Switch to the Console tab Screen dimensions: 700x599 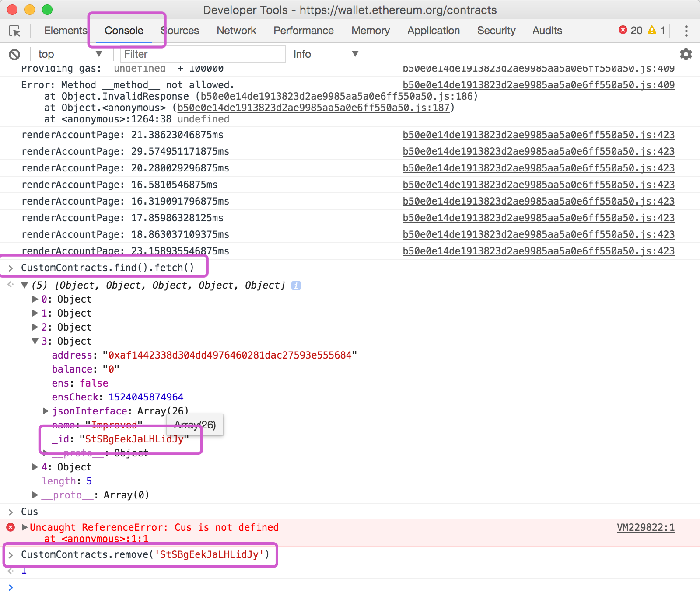pos(124,31)
